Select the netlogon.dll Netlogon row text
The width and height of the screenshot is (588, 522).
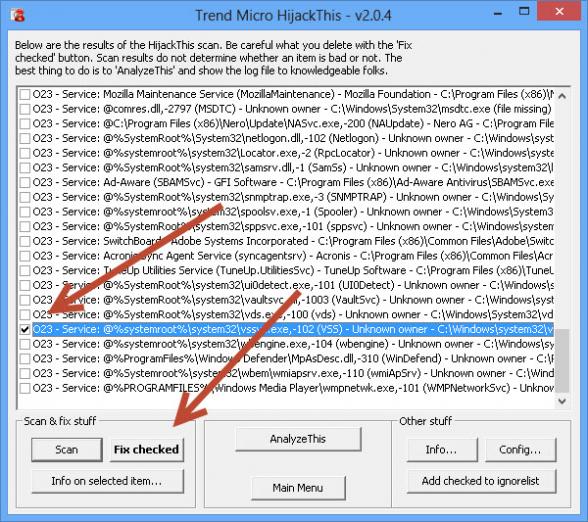click(x=293, y=138)
